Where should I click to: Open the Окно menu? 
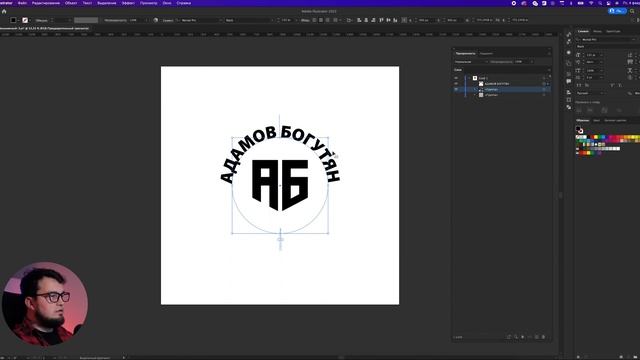[167, 3]
